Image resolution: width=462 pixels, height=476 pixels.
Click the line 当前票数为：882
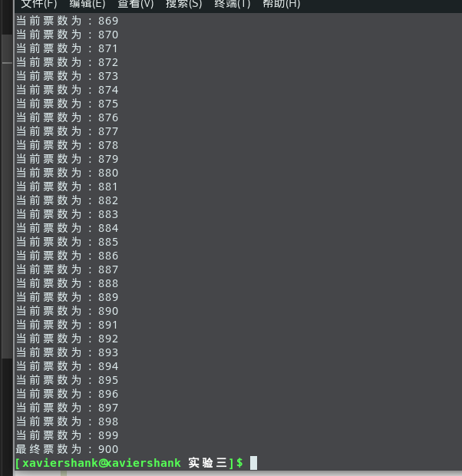pos(67,200)
